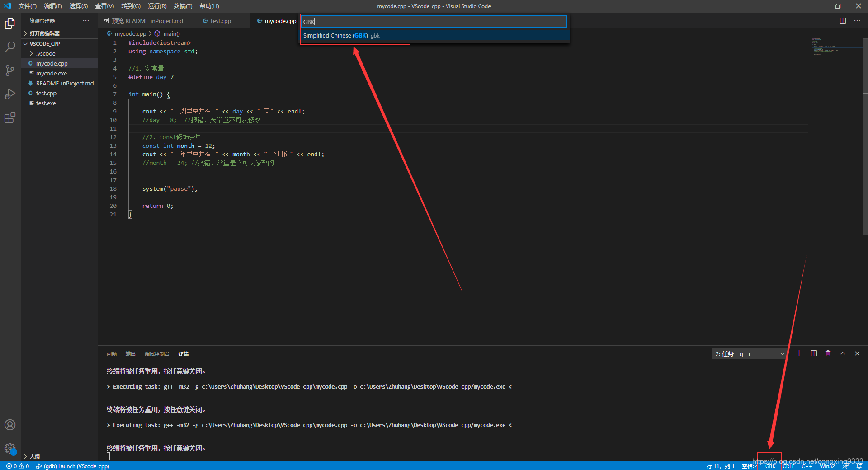
Task: Select the mycode.cpp editor tab
Action: coord(276,21)
